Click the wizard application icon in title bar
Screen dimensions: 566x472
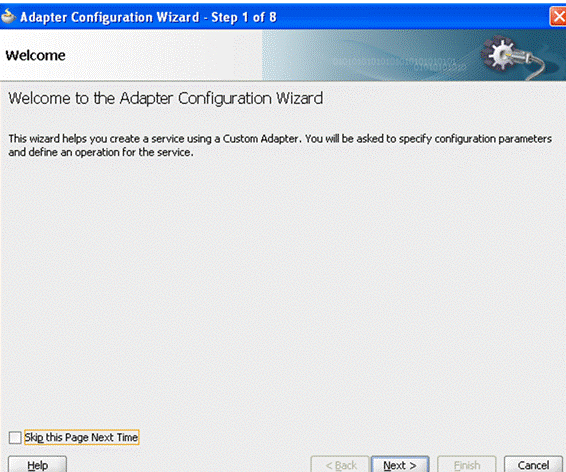[x=8, y=16]
